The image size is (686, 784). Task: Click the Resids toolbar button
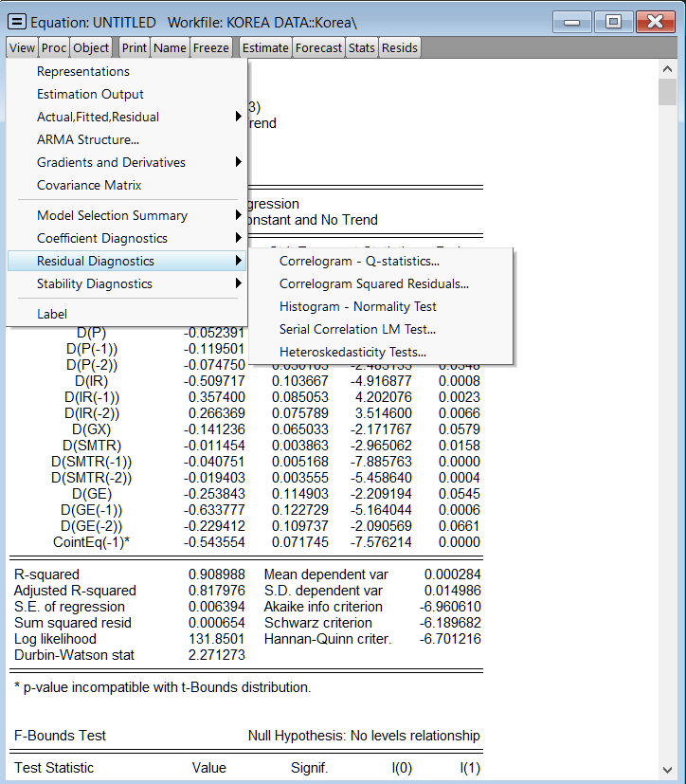(400, 47)
